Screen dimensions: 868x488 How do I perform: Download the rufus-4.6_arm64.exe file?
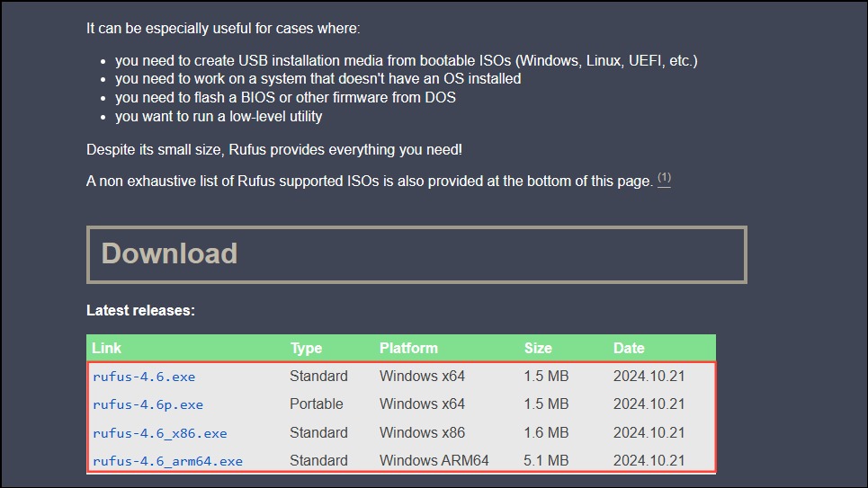(167, 461)
